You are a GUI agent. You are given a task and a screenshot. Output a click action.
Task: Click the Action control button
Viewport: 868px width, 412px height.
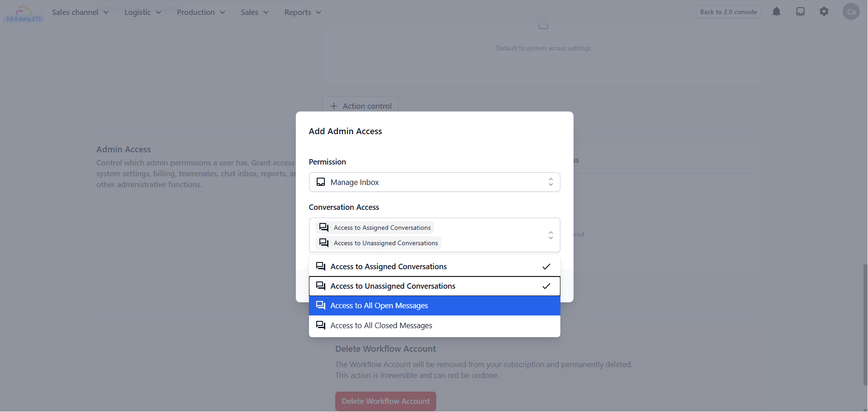pos(360,106)
